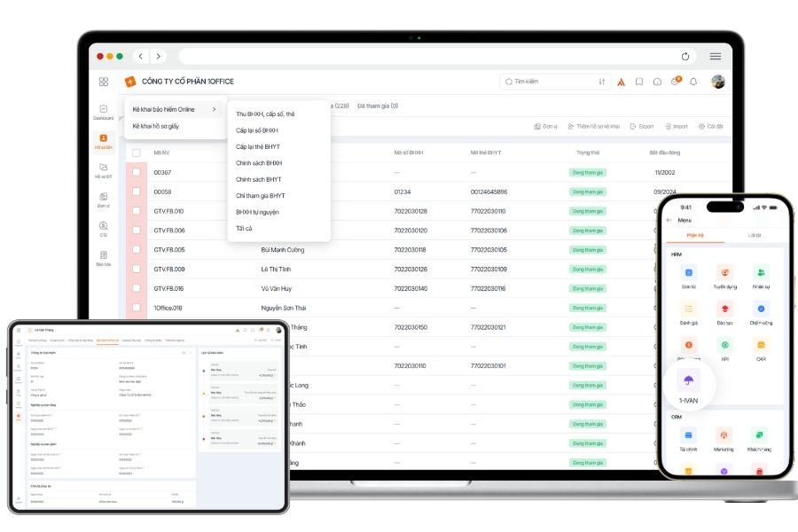Screen dimensions: 798x532
Task: Expand the Kê khai bảo hiểm Online submenu
Action: 174,109
